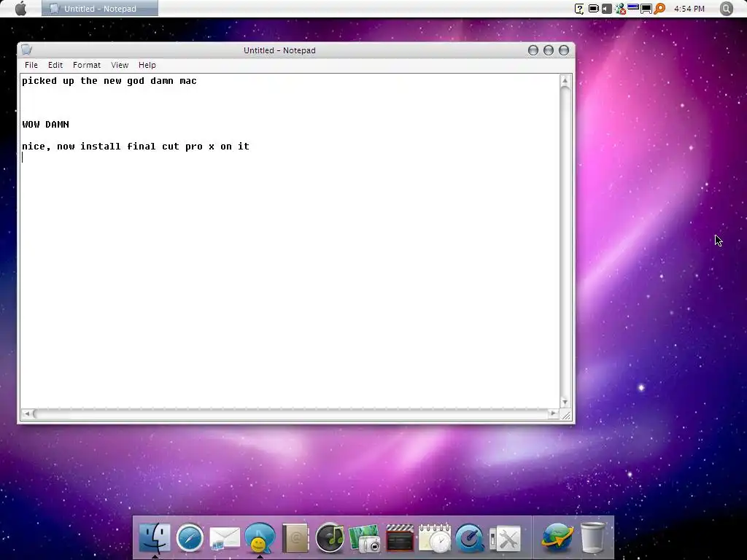
Task: Open the View menu in Notepad
Action: (x=120, y=65)
